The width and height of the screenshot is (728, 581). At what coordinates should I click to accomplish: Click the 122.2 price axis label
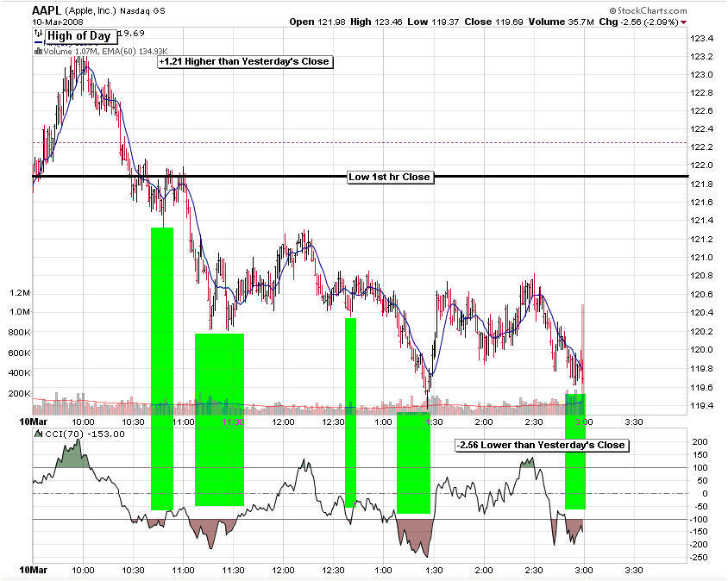click(701, 147)
